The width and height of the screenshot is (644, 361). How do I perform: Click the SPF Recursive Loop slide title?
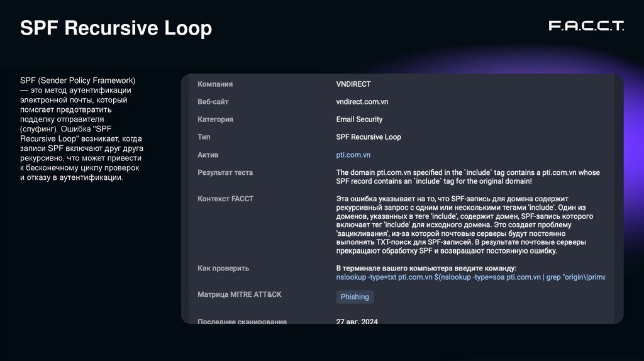(116, 28)
